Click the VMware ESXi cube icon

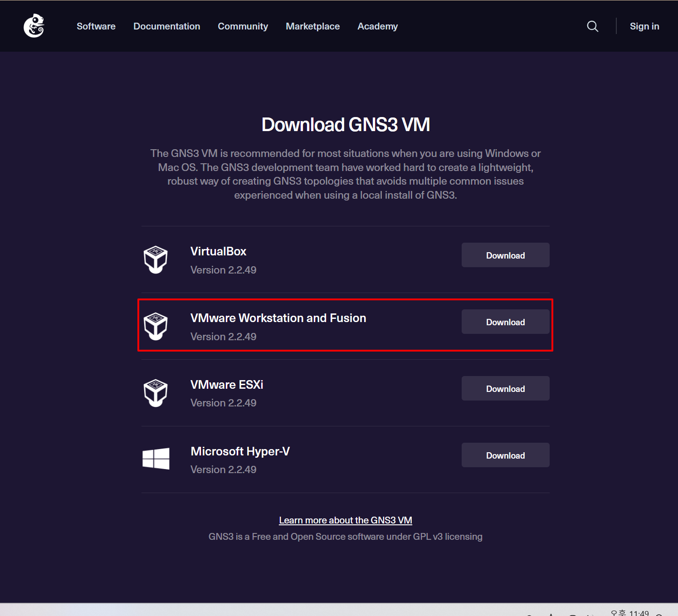click(x=156, y=393)
